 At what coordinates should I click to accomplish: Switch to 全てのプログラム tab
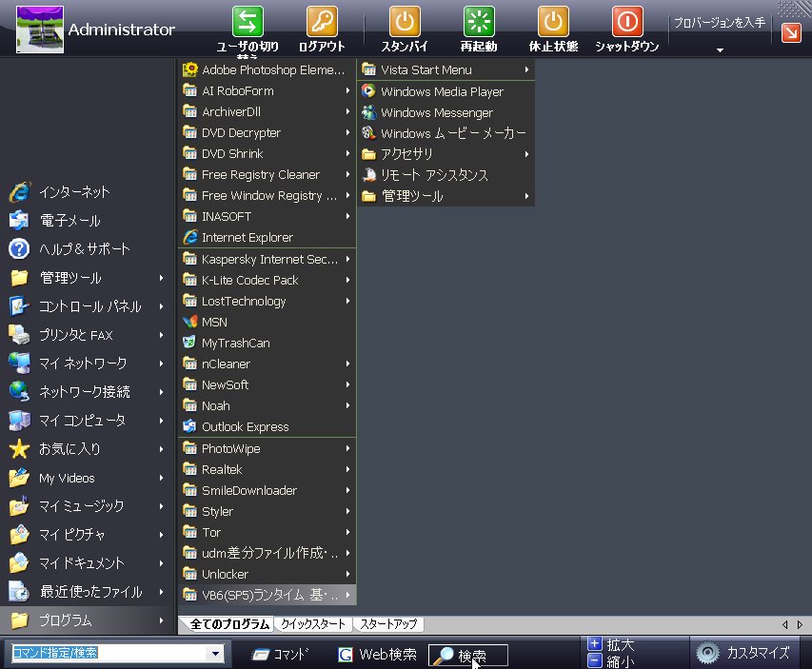pyautogui.click(x=229, y=624)
